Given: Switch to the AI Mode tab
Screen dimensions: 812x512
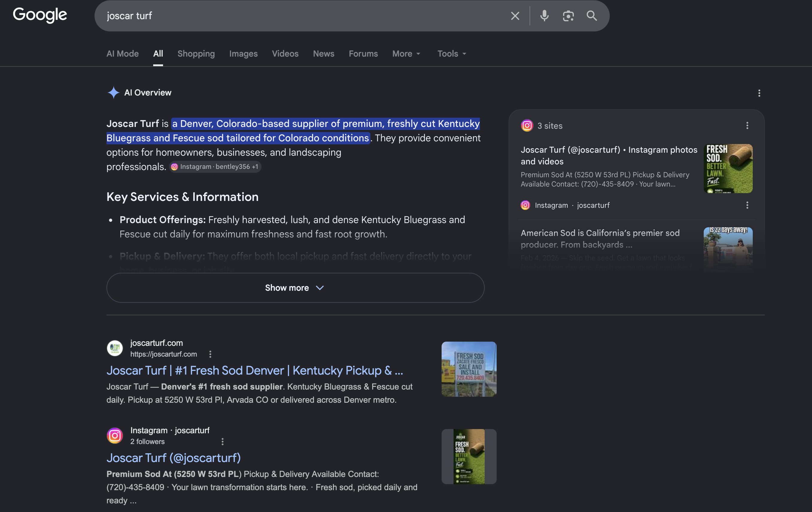Looking at the screenshot, I should pos(123,54).
